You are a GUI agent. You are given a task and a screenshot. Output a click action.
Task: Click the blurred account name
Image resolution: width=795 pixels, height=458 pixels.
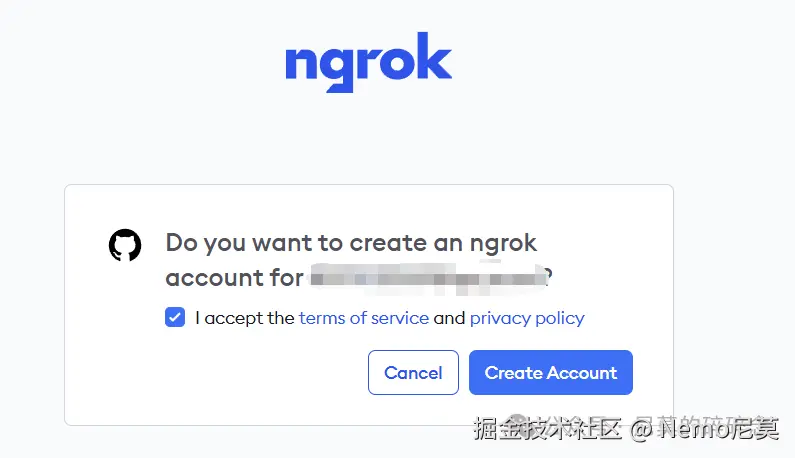click(427, 278)
